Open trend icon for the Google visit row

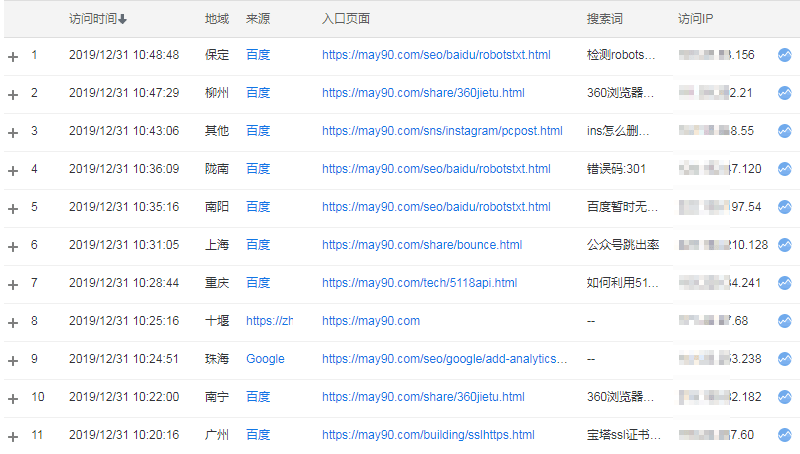(785, 359)
